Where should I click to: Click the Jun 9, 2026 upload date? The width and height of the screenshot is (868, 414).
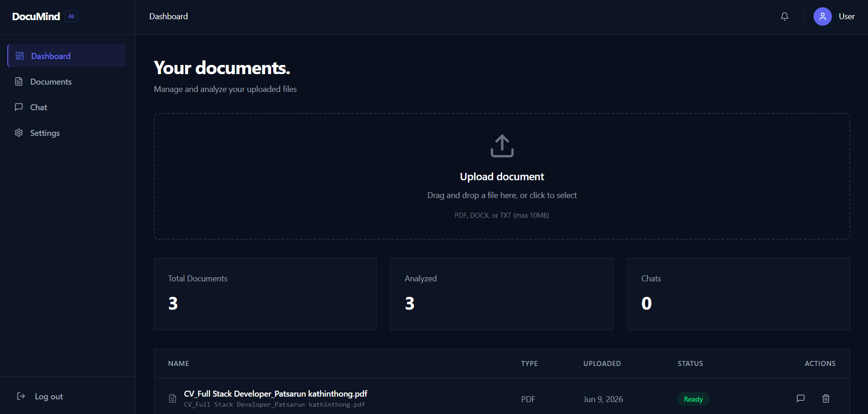tap(603, 399)
